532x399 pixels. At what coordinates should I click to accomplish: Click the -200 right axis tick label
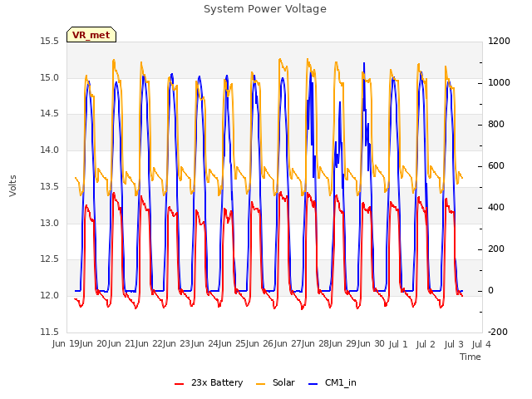pyautogui.click(x=498, y=332)
